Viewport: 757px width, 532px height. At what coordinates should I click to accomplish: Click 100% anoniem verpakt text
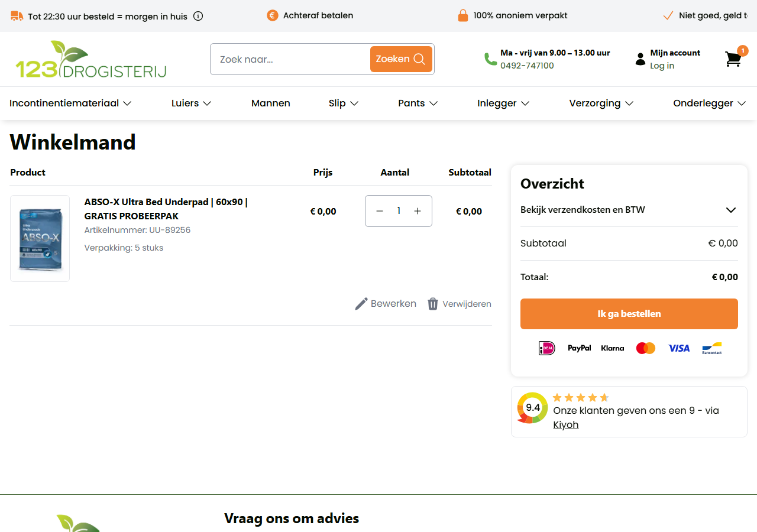tap(520, 15)
